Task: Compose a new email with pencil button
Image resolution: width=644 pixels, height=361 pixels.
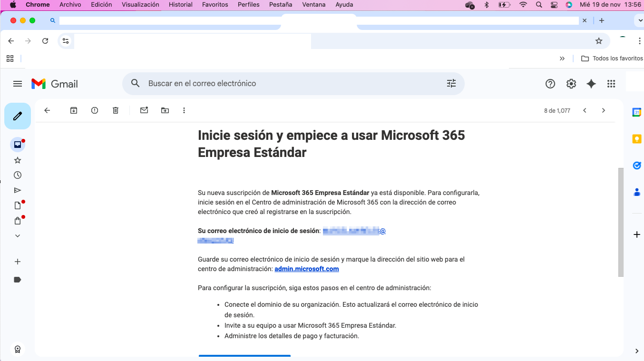Action: point(18,116)
